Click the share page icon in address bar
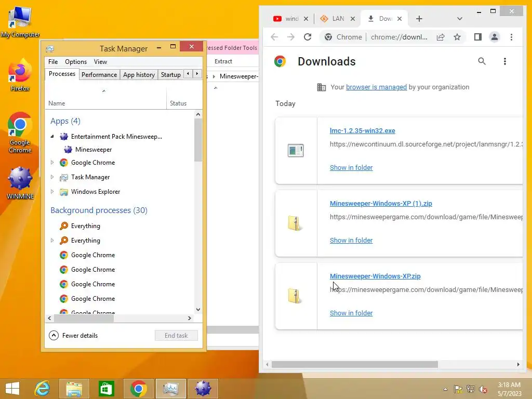The width and height of the screenshot is (532, 399). point(441,37)
